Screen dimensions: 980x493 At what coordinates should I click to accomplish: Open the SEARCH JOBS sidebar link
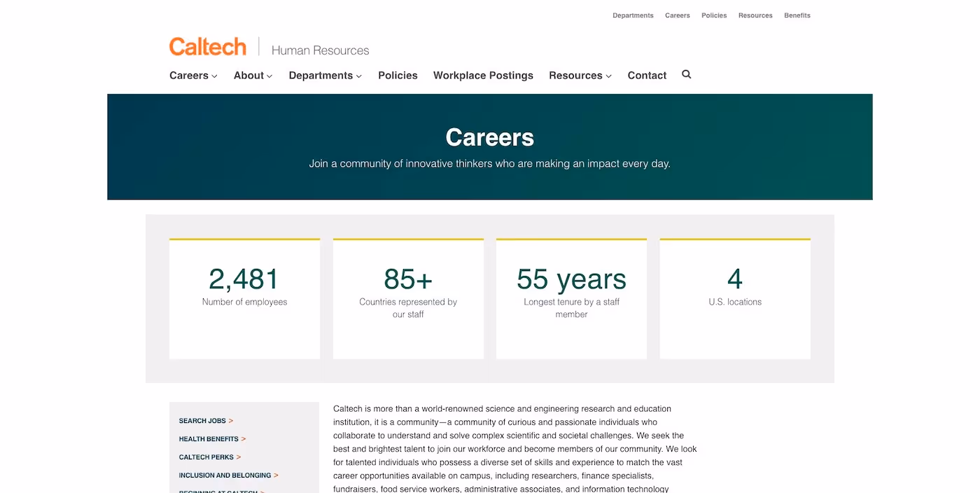202,421
